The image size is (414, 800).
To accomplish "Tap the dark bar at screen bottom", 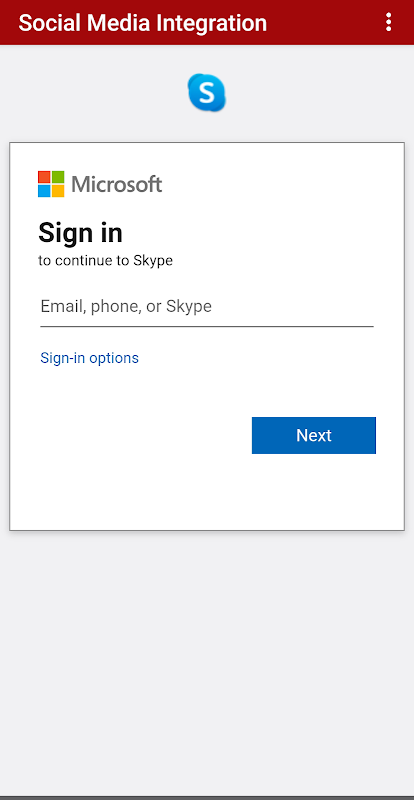I will click(x=207, y=797).
